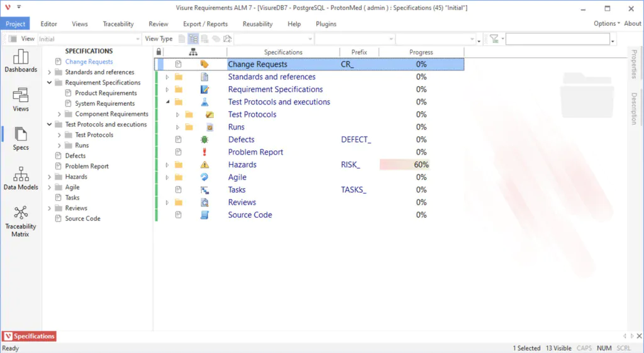
Task: Click the Problem Report exclamation icon
Action: click(204, 152)
